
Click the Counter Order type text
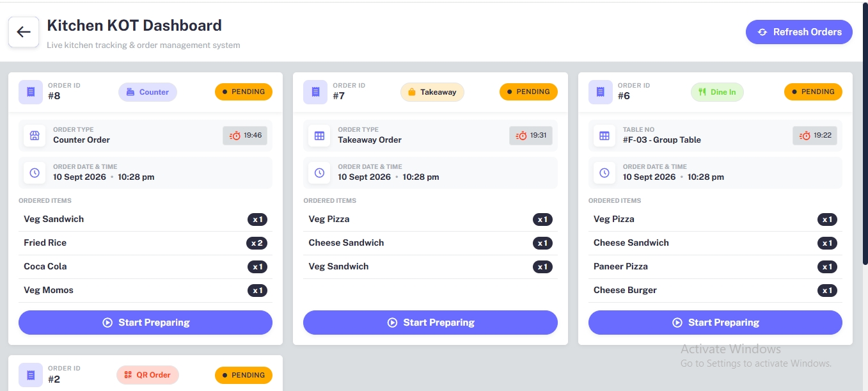pos(82,140)
